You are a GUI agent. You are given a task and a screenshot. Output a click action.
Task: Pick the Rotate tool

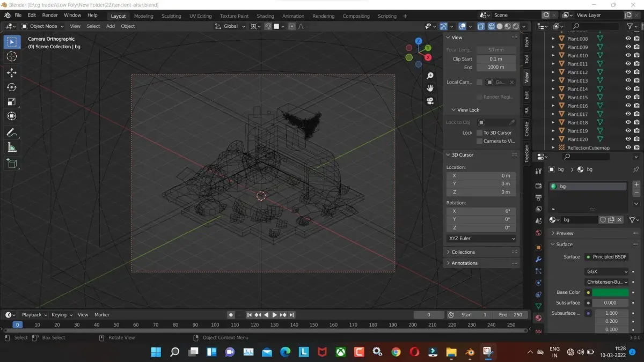click(12, 87)
